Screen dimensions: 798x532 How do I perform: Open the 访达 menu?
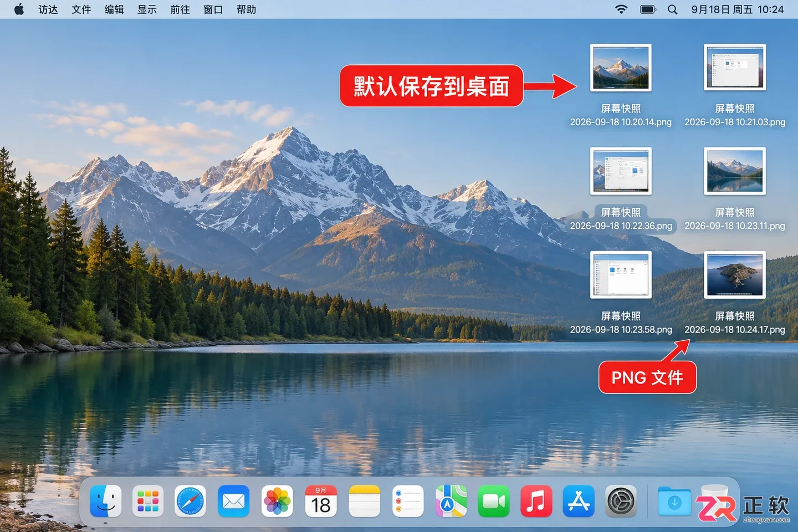[48, 9]
